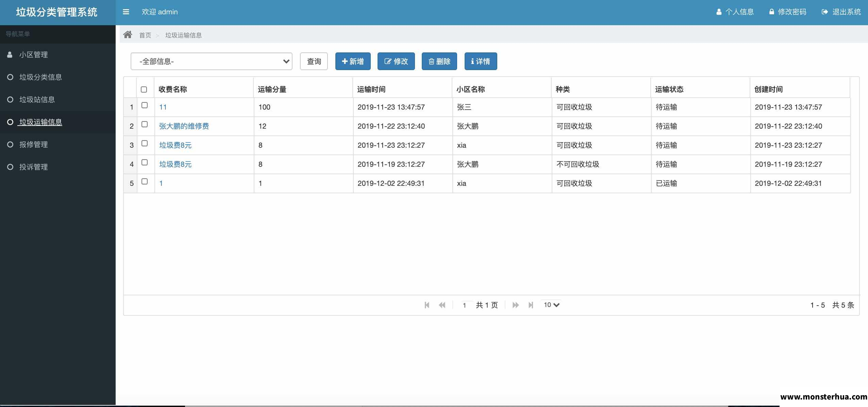Open the -全部信息- filter dropdown
This screenshot has width=868, height=407.
211,61
